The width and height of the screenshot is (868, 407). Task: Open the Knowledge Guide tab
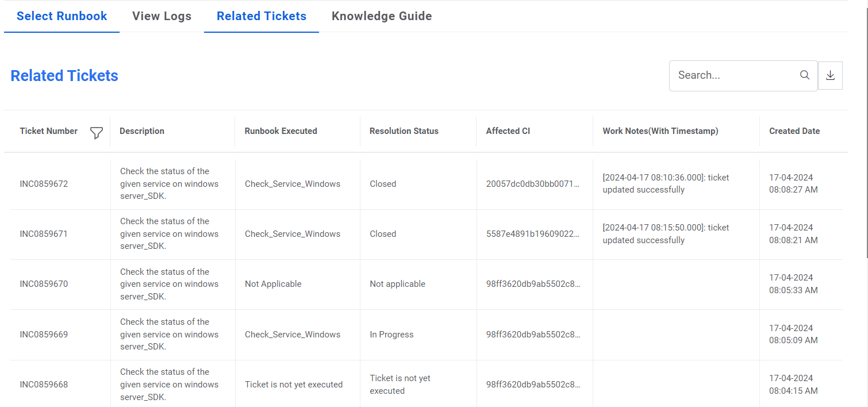(382, 16)
